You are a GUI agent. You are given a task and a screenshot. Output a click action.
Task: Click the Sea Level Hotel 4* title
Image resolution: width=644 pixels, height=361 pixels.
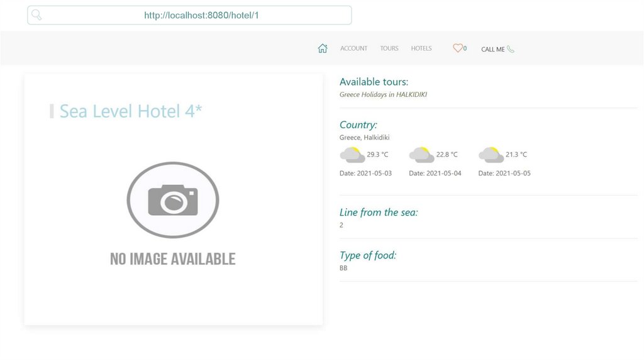[131, 111]
